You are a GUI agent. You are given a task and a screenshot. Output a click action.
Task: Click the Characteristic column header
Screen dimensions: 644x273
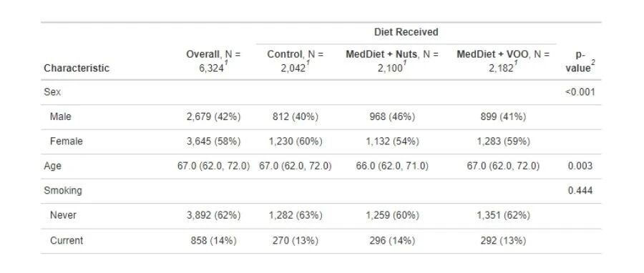(77, 68)
